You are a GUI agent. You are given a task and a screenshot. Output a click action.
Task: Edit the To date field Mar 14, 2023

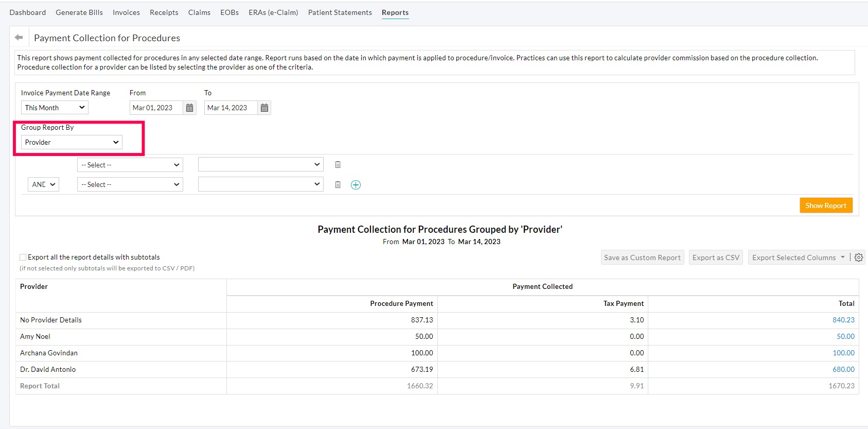(x=231, y=108)
